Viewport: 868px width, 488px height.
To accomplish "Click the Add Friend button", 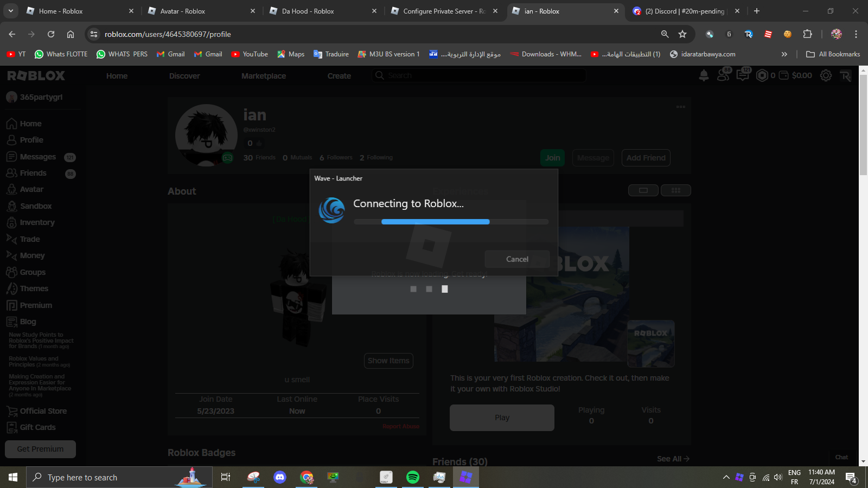I will [x=646, y=158].
